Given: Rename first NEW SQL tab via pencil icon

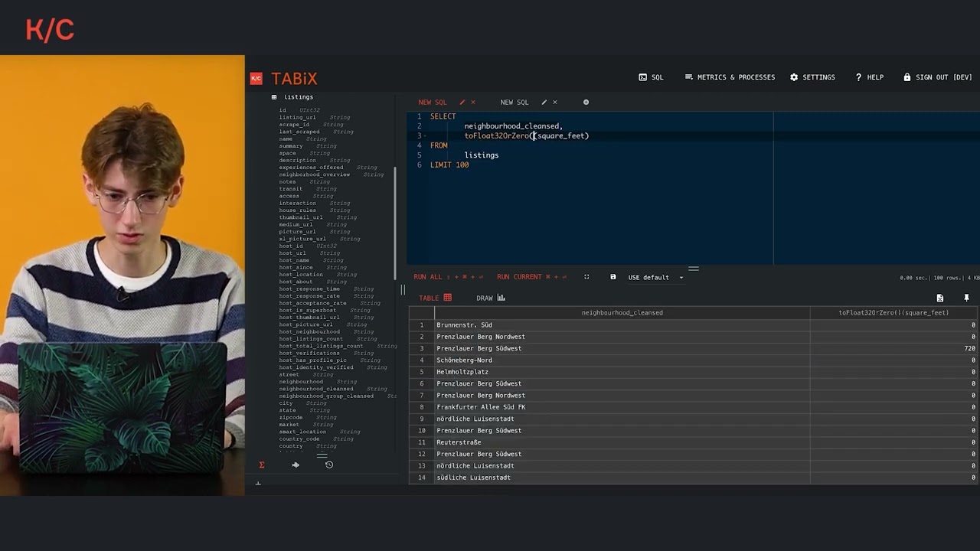Looking at the screenshot, I should tap(462, 103).
